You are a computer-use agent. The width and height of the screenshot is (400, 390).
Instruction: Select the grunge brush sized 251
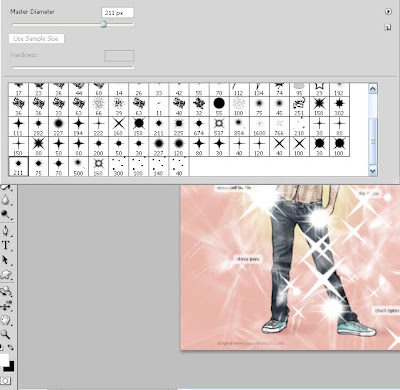coord(299,106)
